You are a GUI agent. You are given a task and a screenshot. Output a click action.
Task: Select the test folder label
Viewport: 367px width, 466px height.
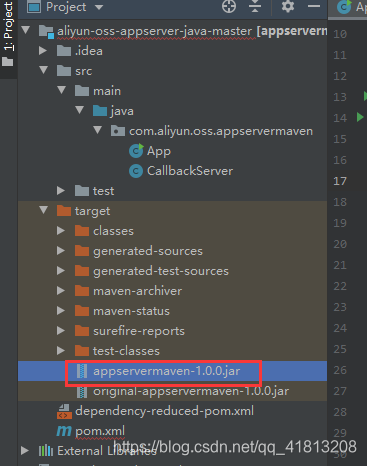pos(103,191)
